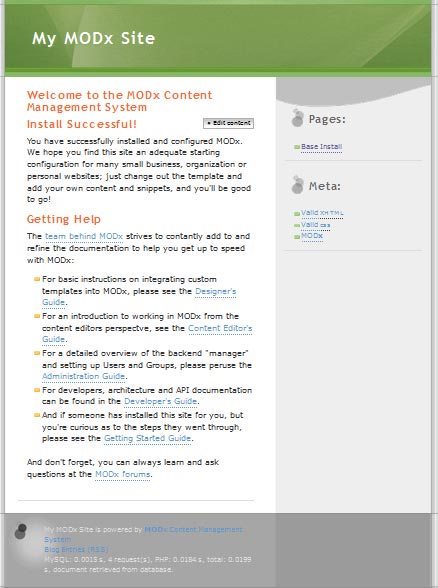Visit the MODx forums link

click(123, 474)
